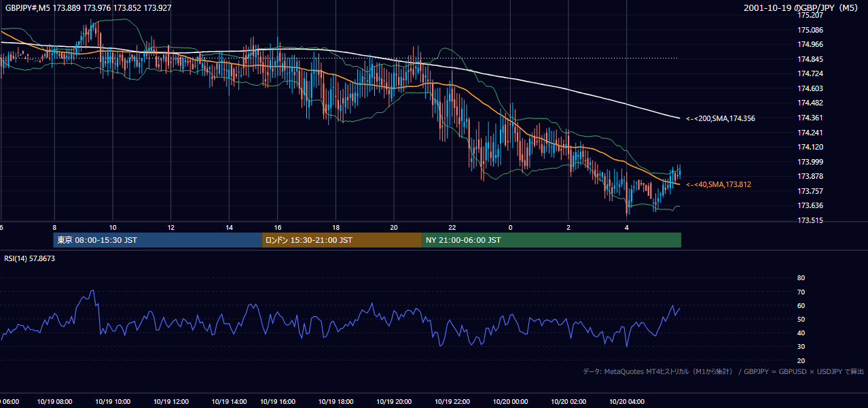Click hour label 8 under price chart
Screen dimensions: 868x408
54,227
